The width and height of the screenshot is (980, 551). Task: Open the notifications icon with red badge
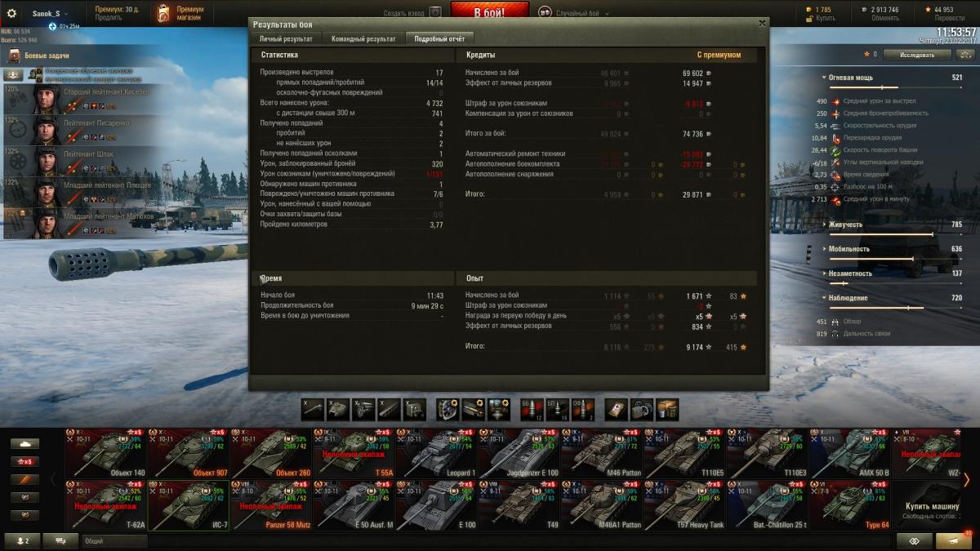(x=954, y=540)
